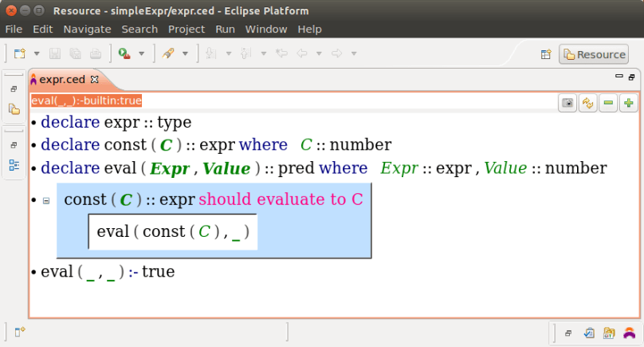Click the New file wizard toolbar icon
The height and width of the screenshot is (347, 644).
click(x=19, y=53)
